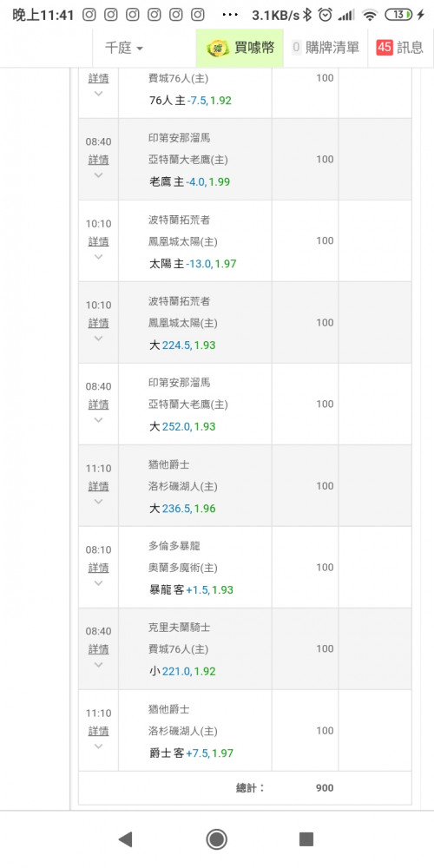
Task: Tap the Android back triangle button
Action: [126, 839]
